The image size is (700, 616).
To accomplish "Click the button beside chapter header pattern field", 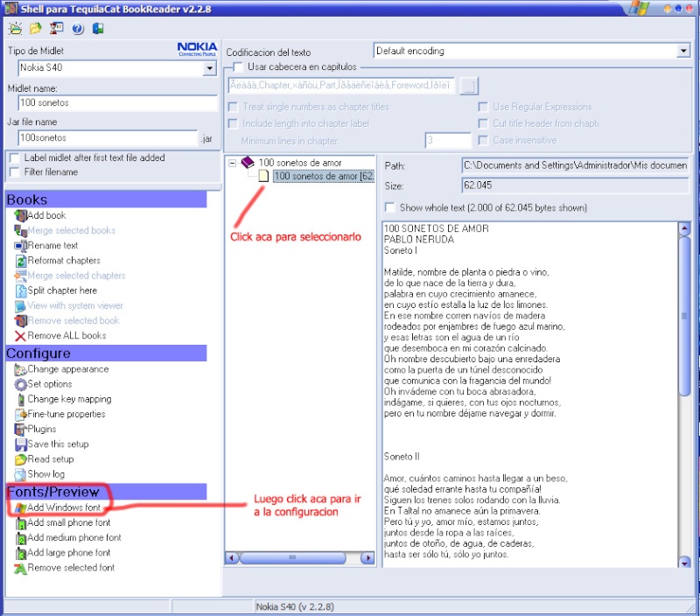I will (x=469, y=86).
